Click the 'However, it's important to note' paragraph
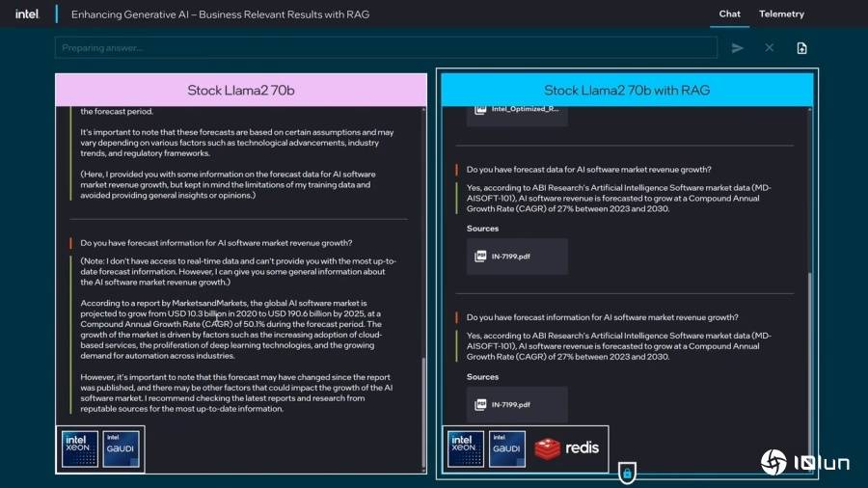868x488 pixels. [x=236, y=393]
